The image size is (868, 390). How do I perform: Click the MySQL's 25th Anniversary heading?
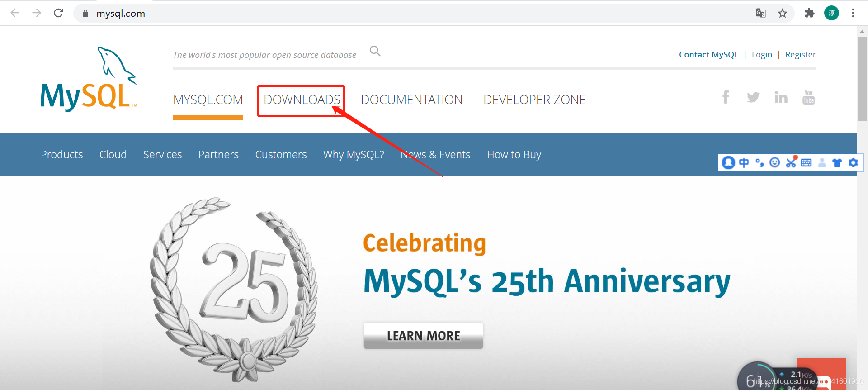click(x=547, y=281)
